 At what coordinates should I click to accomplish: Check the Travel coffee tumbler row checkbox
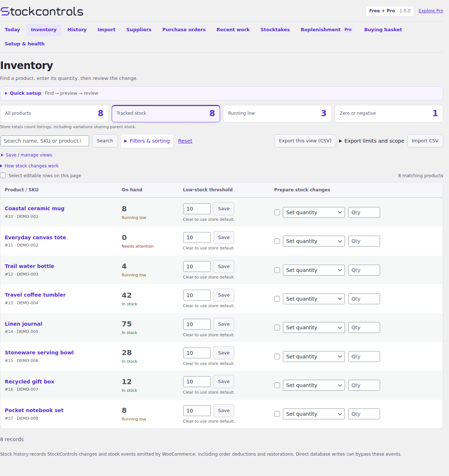coord(277,299)
